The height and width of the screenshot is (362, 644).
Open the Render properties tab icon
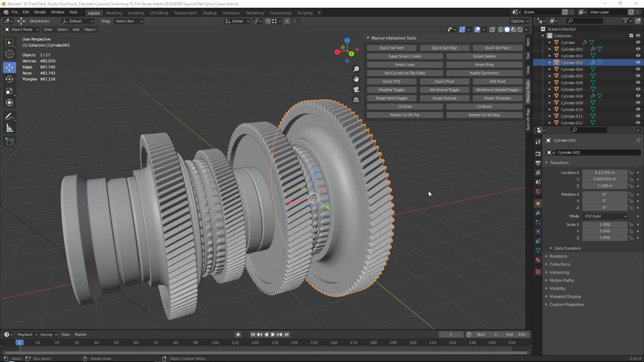tap(538, 154)
